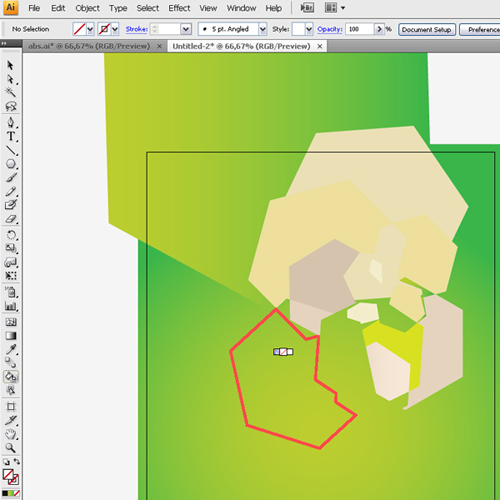Select the Magic Wand tool
Viewport: 500px width, 500px height.
[10, 92]
